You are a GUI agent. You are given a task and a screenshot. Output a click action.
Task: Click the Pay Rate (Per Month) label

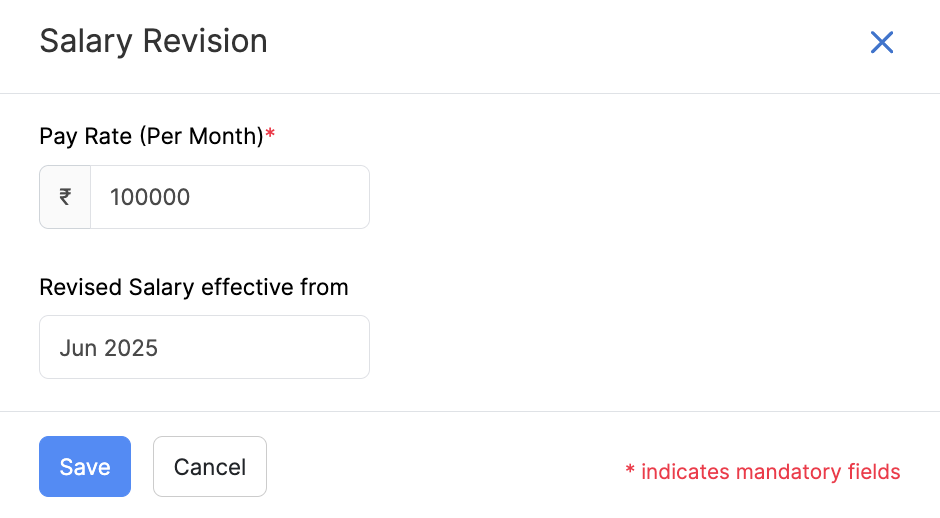(150, 136)
